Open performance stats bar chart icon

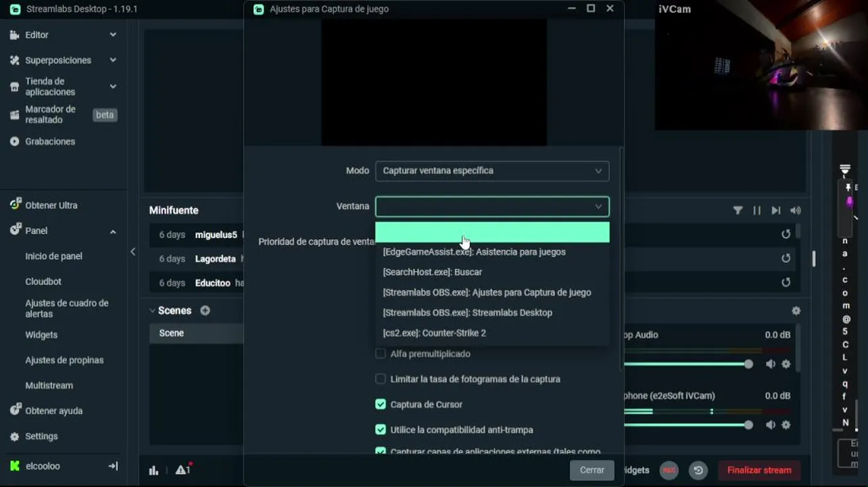click(153, 470)
